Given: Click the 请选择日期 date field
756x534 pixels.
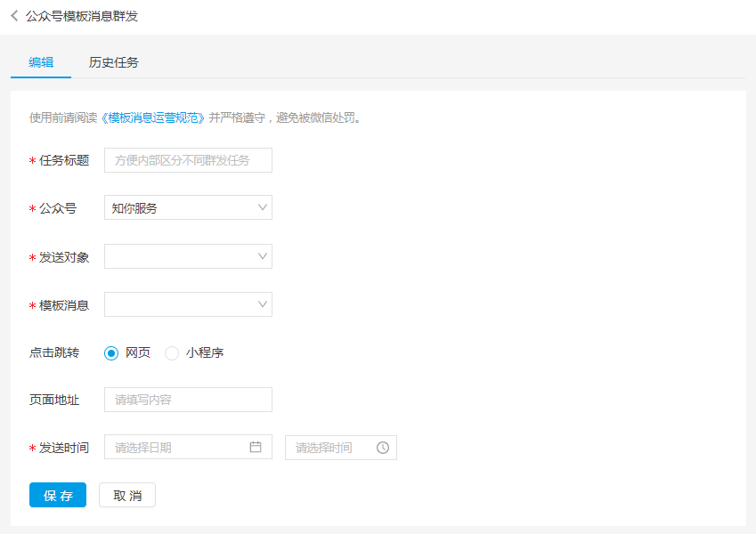Looking at the screenshot, I should point(188,447).
